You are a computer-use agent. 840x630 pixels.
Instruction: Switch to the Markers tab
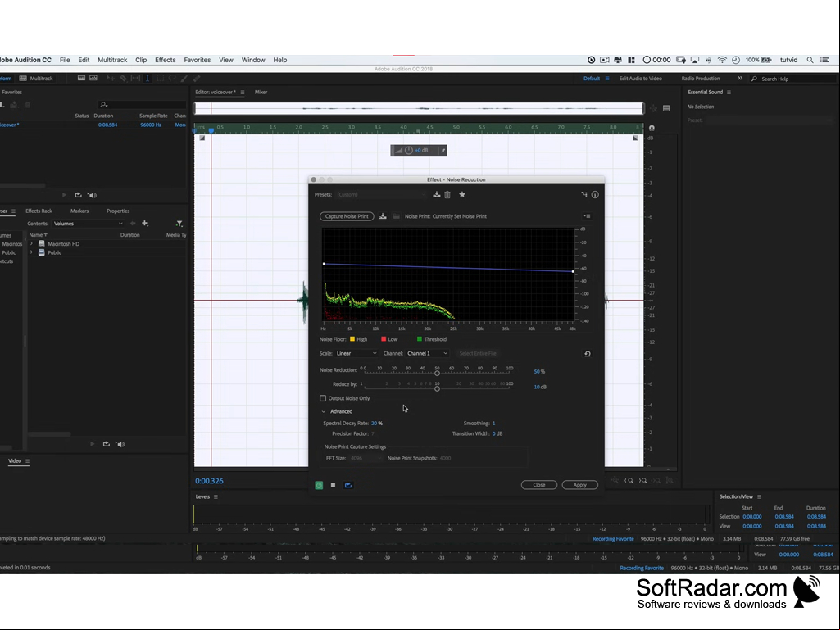pyautogui.click(x=79, y=211)
